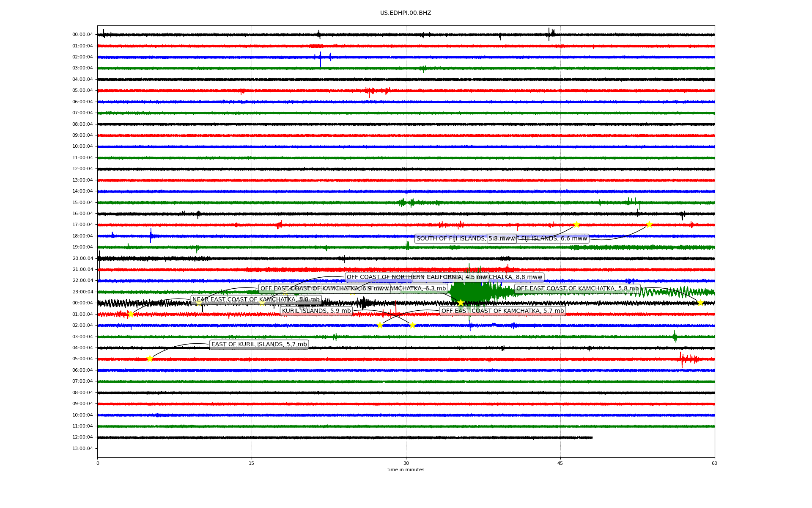Click the x-axis tick label 30
Image resolution: width=812 pixels, height=508 pixels.
(x=406, y=463)
